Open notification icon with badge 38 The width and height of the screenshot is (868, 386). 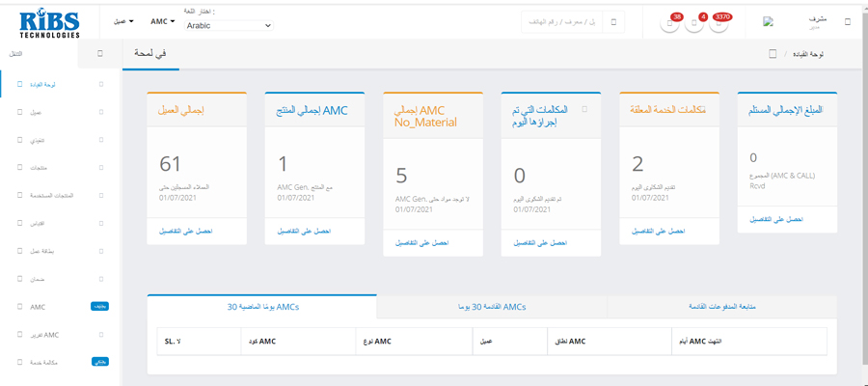(671, 23)
